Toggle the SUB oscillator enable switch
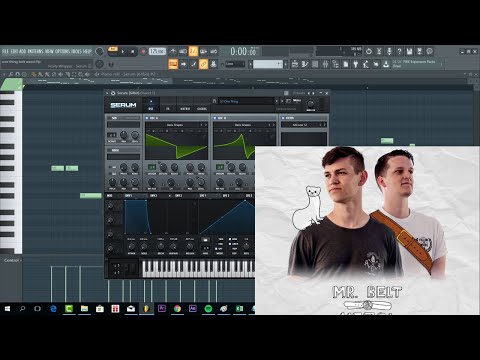This screenshot has height=360, width=480. point(109,118)
